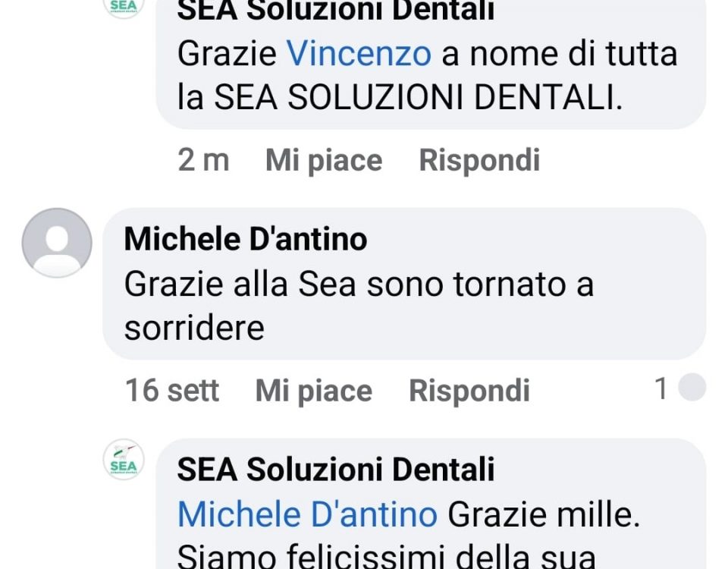Show reactions count '1' on Michele's comment
This screenshot has width=728, height=569.
pyautogui.click(x=661, y=388)
